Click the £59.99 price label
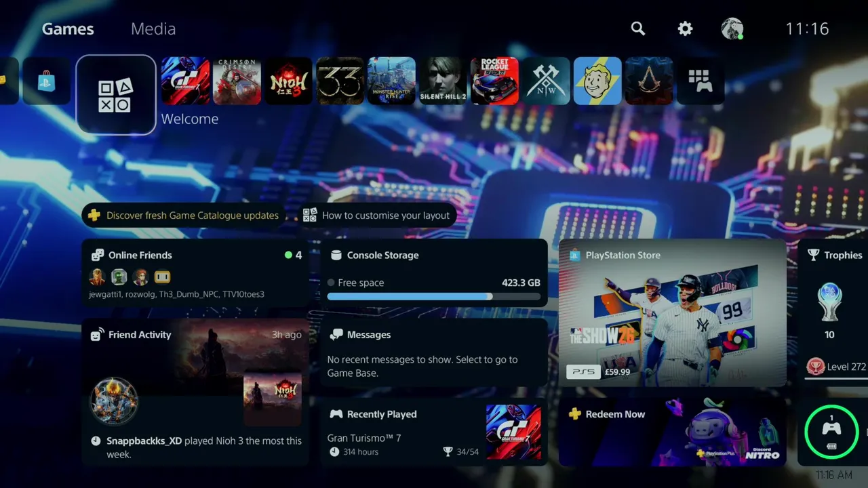Viewport: 868px width, 488px height. tap(617, 372)
